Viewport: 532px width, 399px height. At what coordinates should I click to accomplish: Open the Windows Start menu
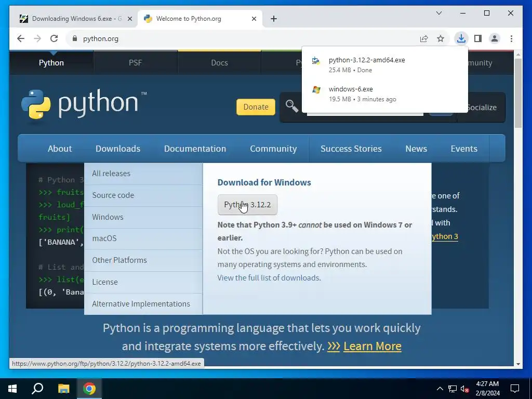pyautogui.click(x=12, y=389)
